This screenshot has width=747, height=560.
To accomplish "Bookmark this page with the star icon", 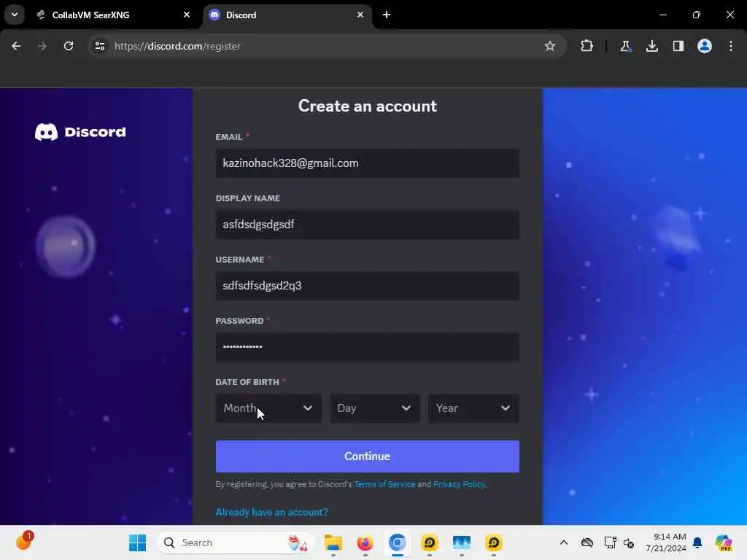I will (x=550, y=46).
